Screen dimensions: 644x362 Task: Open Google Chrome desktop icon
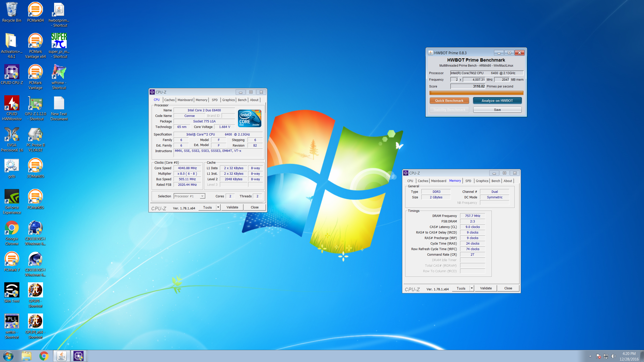point(12,233)
